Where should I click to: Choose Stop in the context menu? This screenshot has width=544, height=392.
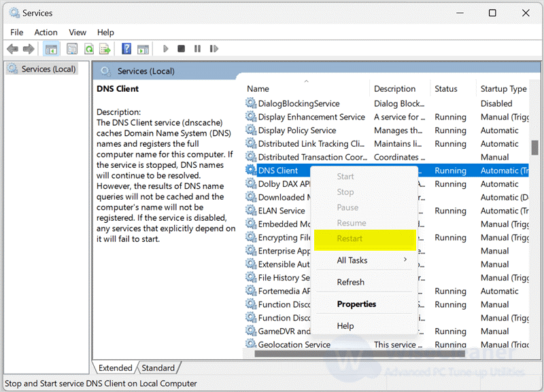365,192
